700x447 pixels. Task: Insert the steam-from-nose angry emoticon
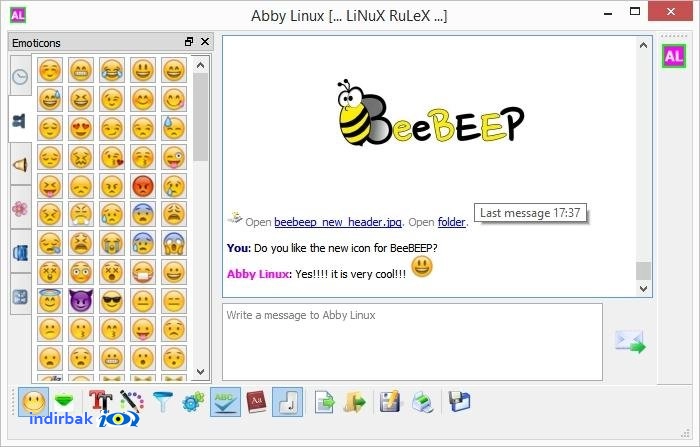[x=81, y=214]
